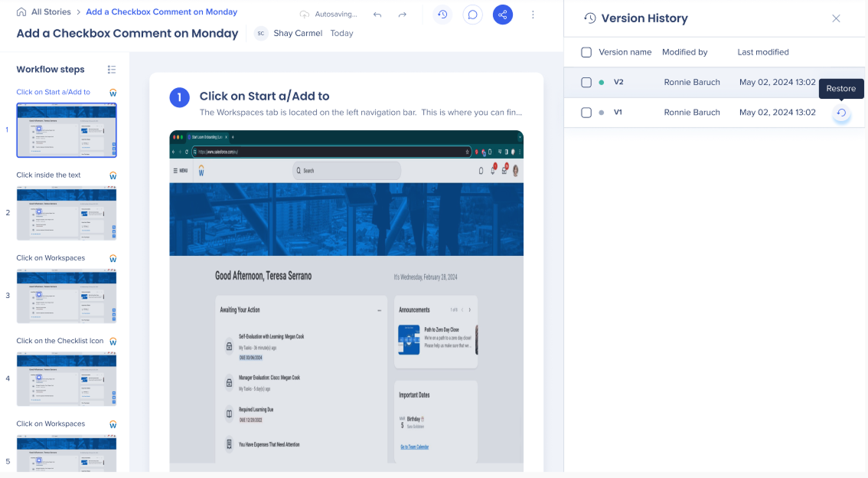The width and height of the screenshot is (868, 478).
Task: Open the three-dot more options menu
Action: point(534,15)
